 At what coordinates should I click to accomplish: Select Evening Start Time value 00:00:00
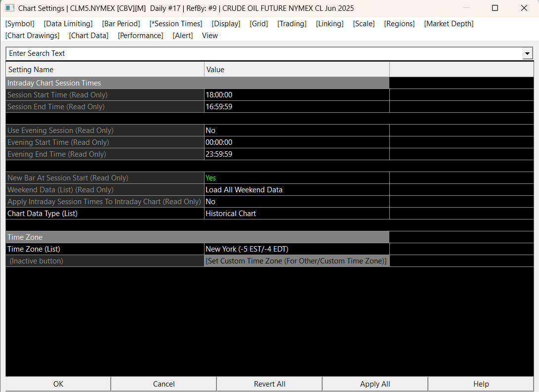pyautogui.click(x=296, y=142)
